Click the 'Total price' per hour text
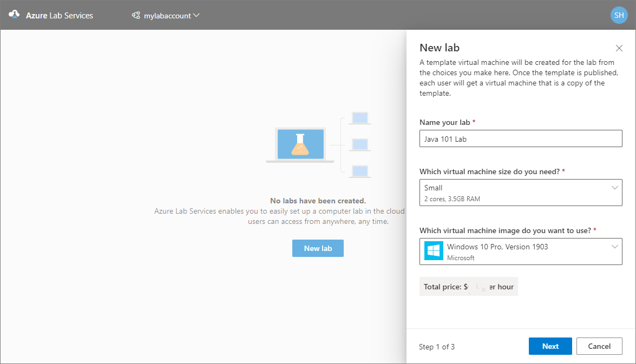This screenshot has height=364, width=636. pos(469,287)
